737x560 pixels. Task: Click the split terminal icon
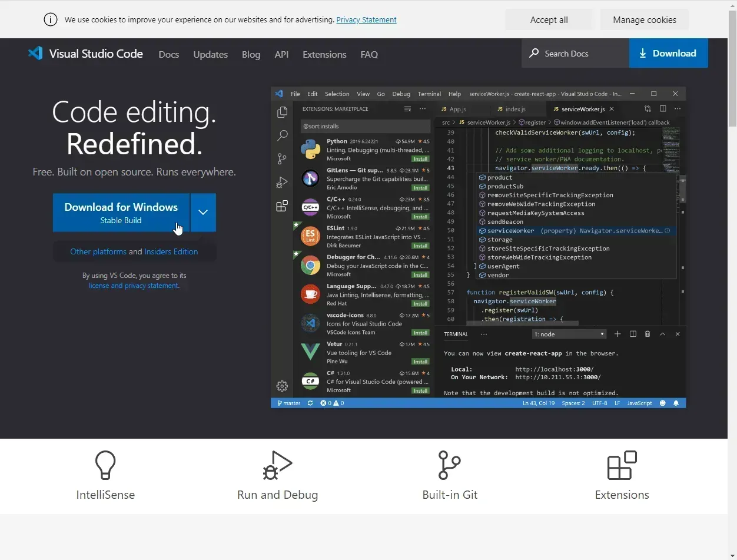click(x=633, y=334)
